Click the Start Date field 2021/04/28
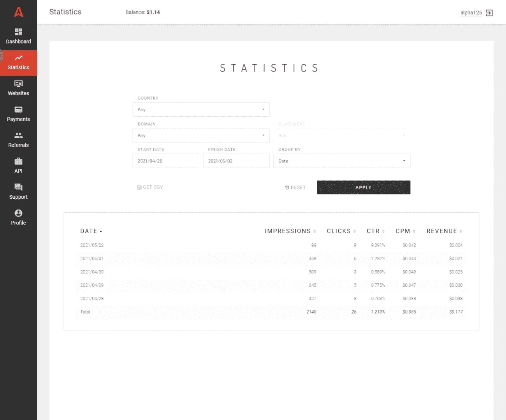Image resolution: width=506 pixels, height=420 pixels. click(166, 161)
